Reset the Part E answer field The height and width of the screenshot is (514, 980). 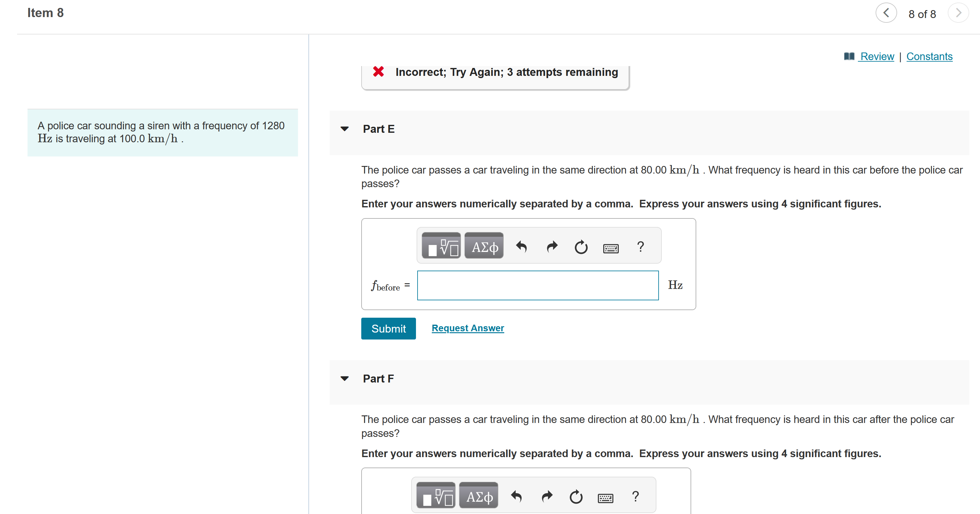click(580, 247)
